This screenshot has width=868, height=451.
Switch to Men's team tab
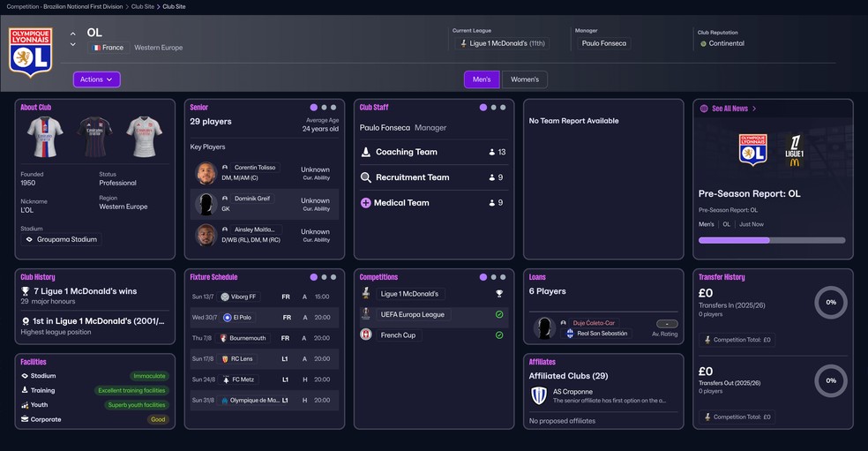482,79
